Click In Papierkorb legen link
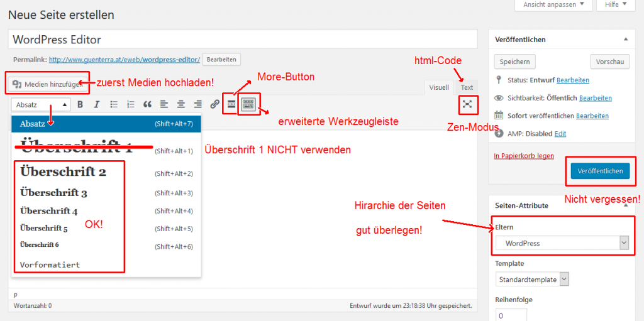This screenshot has height=321, width=644. [x=524, y=156]
